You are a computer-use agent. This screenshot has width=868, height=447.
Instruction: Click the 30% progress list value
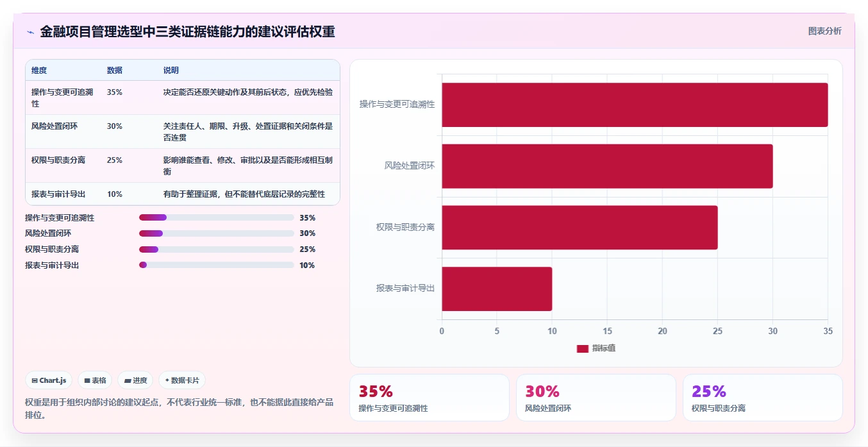[307, 233]
